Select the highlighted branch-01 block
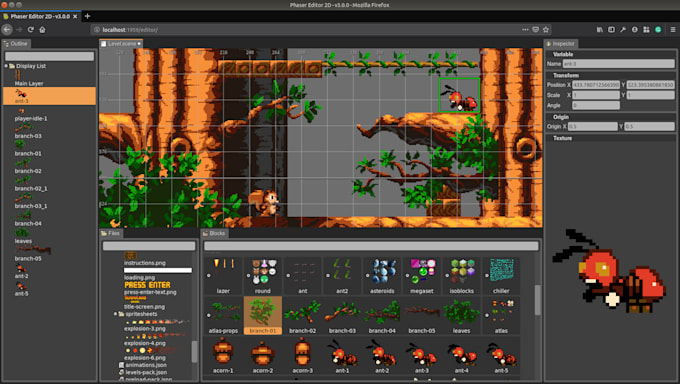The width and height of the screenshot is (680, 384). click(263, 315)
